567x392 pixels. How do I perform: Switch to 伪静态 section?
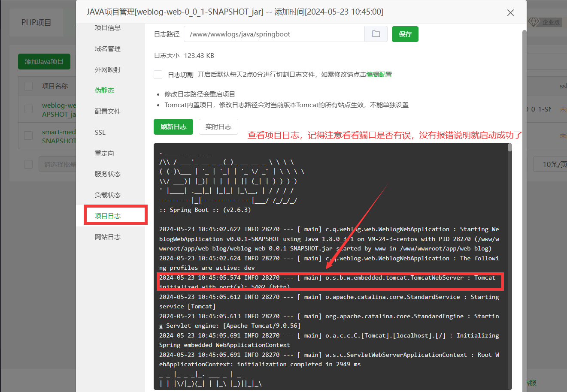(104, 90)
